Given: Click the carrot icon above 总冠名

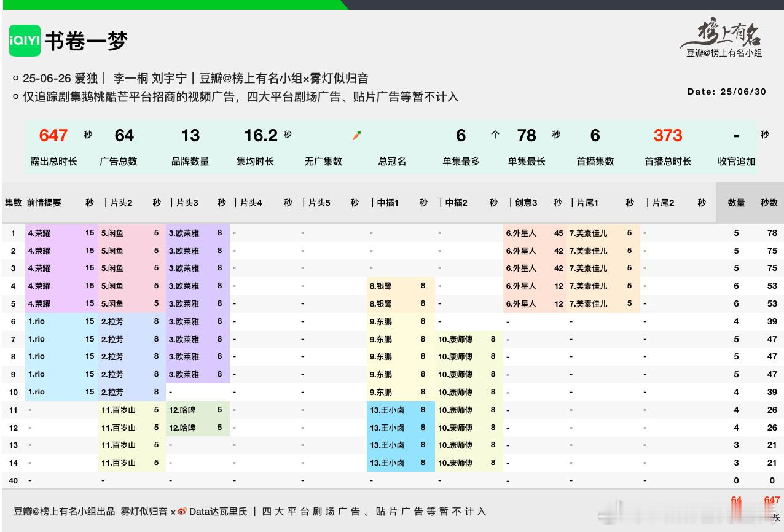Looking at the screenshot, I should pyautogui.click(x=356, y=135).
